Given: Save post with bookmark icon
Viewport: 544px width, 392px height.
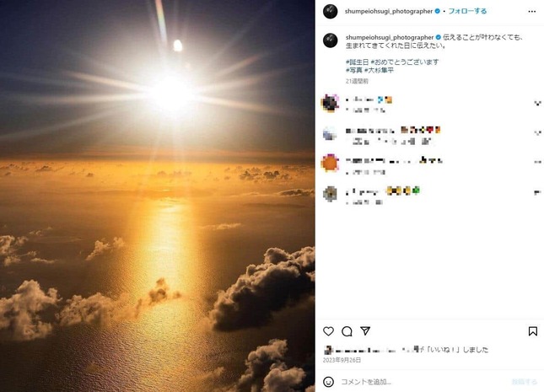Looking at the screenshot, I should click(x=532, y=331).
